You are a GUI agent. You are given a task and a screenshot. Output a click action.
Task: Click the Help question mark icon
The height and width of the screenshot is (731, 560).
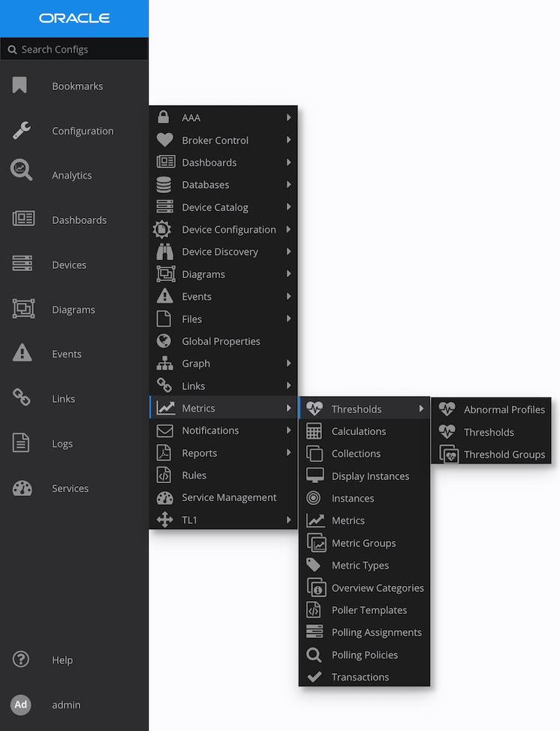pyautogui.click(x=20, y=659)
